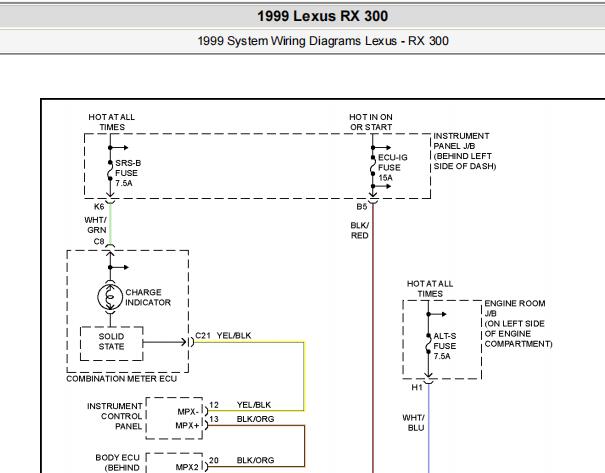605x473 pixels.
Task: Click 'HOT AT ALL TIMES' above SRS-B fuse
Action: pos(112,122)
